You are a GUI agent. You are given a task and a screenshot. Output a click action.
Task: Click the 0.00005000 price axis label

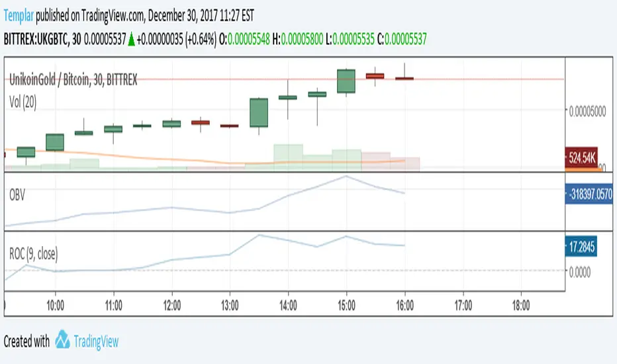[587, 111]
